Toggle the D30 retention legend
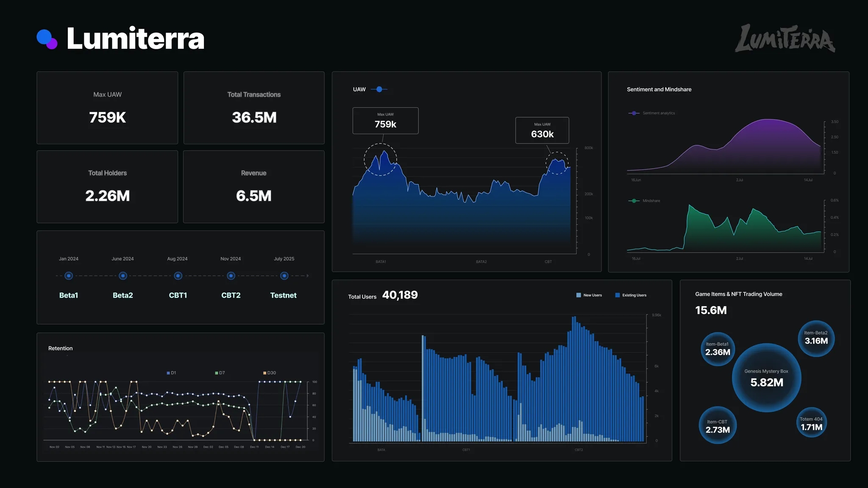This screenshot has width=868, height=488. pos(270,373)
